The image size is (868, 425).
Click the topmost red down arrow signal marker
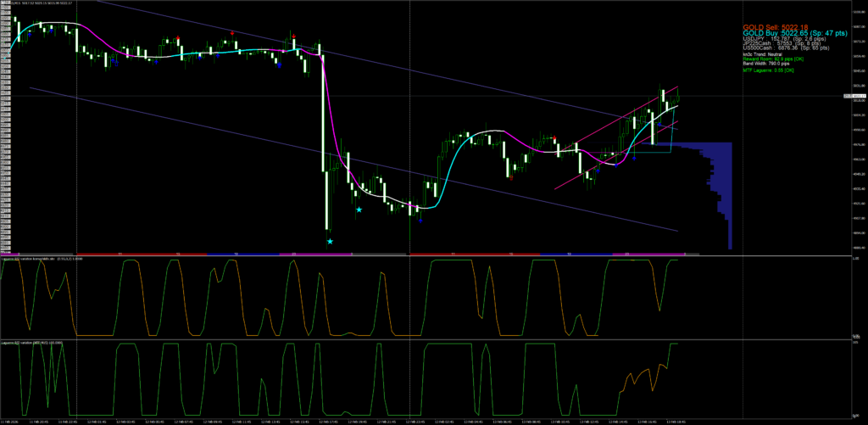231,33
